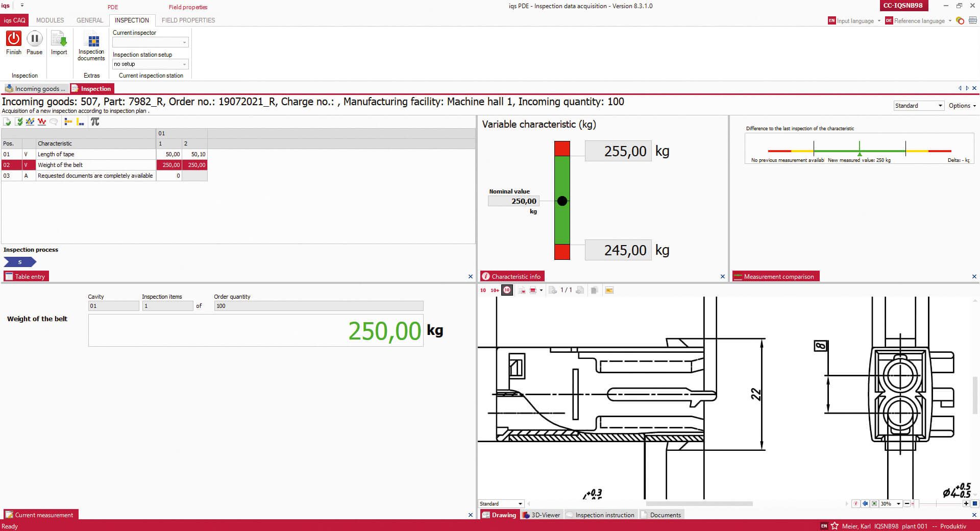
Task: Open Inspection documents from the ribbon
Action: pyautogui.click(x=91, y=46)
